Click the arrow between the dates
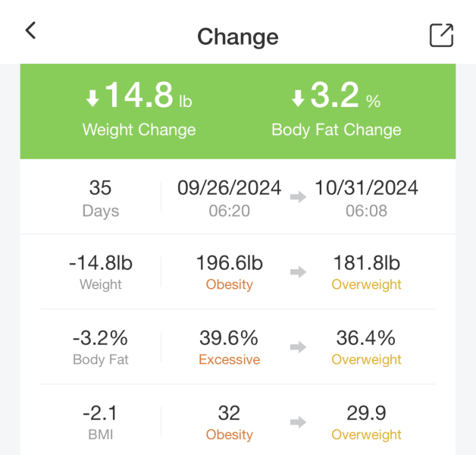 coord(298,197)
